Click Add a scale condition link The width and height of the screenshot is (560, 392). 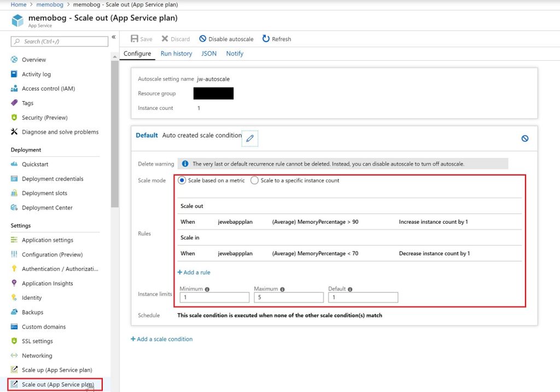click(x=161, y=339)
